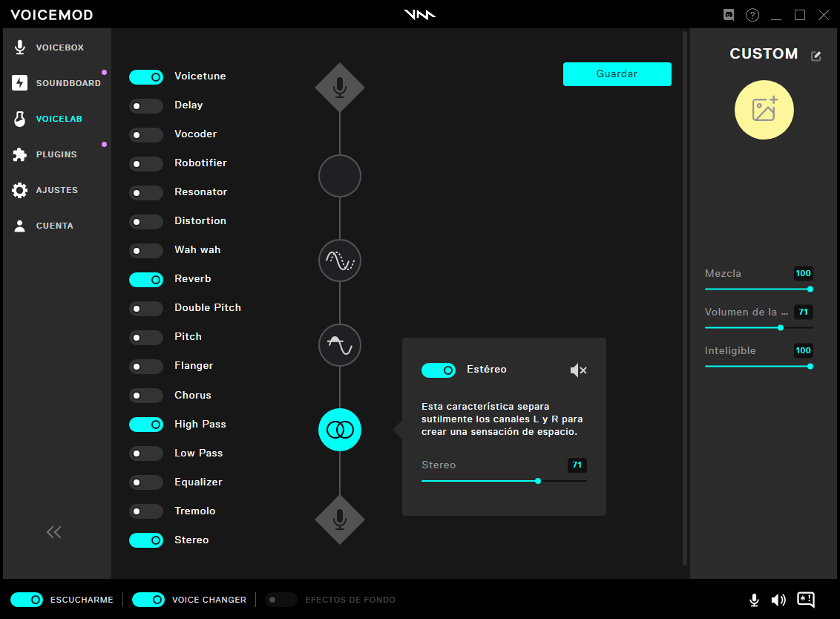The height and width of the screenshot is (619, 840).
Task: Edit the CUSTOM voice name
Action: (x=816, y=56)
